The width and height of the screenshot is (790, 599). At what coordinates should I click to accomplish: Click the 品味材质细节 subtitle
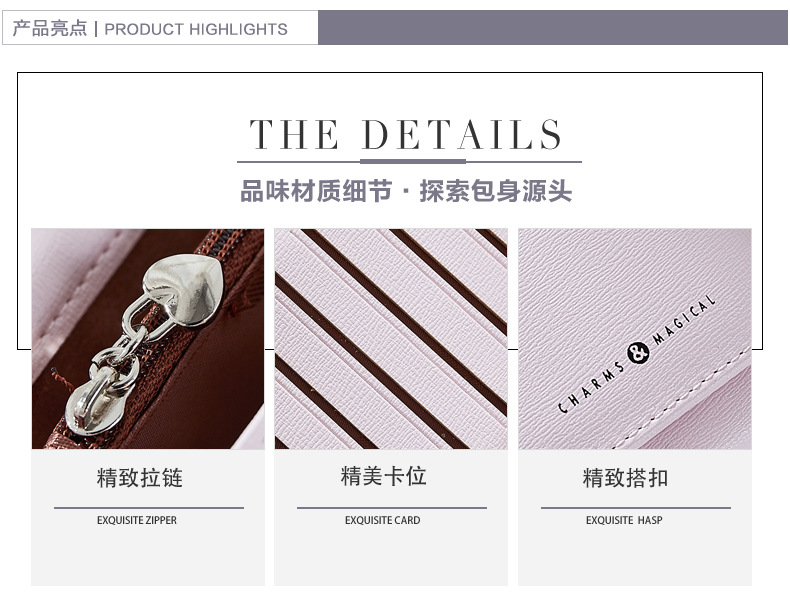(x=316, y=191)
